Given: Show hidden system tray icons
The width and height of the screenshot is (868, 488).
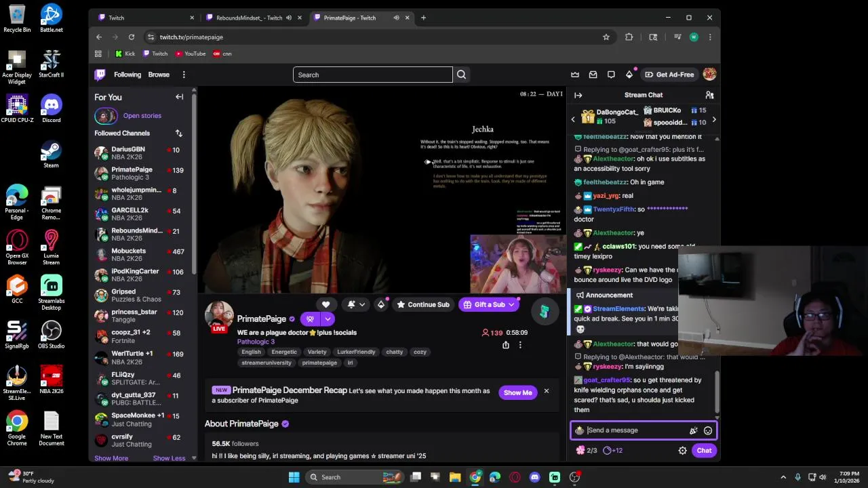Looking at the screenshot, I should click(783, 477).
